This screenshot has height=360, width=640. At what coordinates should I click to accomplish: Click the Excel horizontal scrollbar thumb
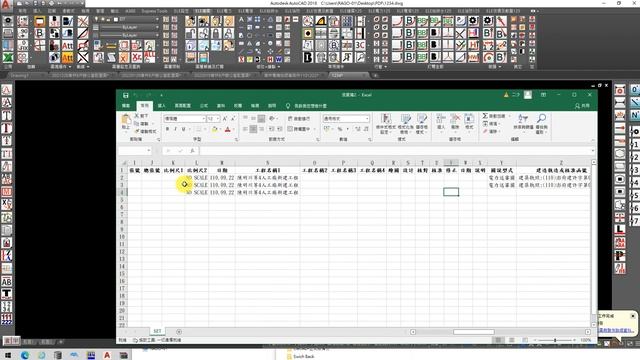473,332
